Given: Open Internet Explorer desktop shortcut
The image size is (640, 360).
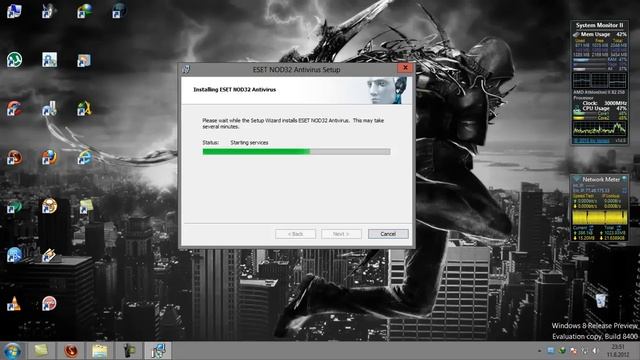Looking at the screenshot, I should pyautogui.click(x=84, y=157).
